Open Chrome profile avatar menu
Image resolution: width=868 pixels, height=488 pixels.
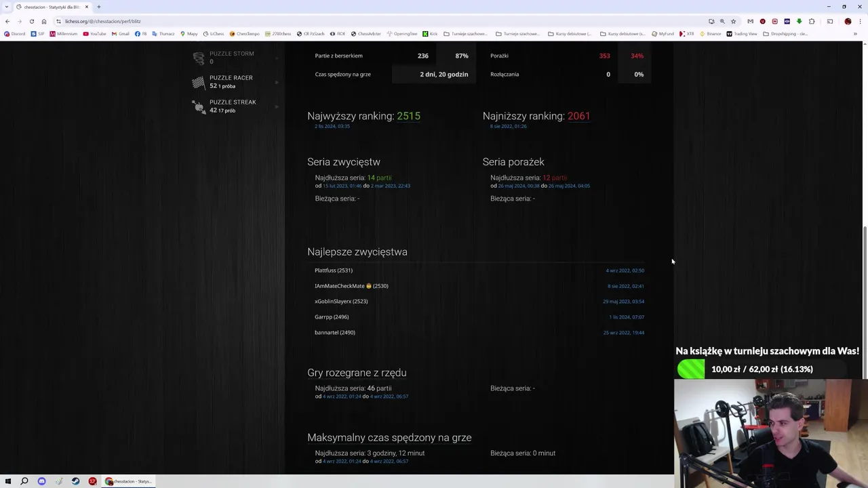coord(848,21)
